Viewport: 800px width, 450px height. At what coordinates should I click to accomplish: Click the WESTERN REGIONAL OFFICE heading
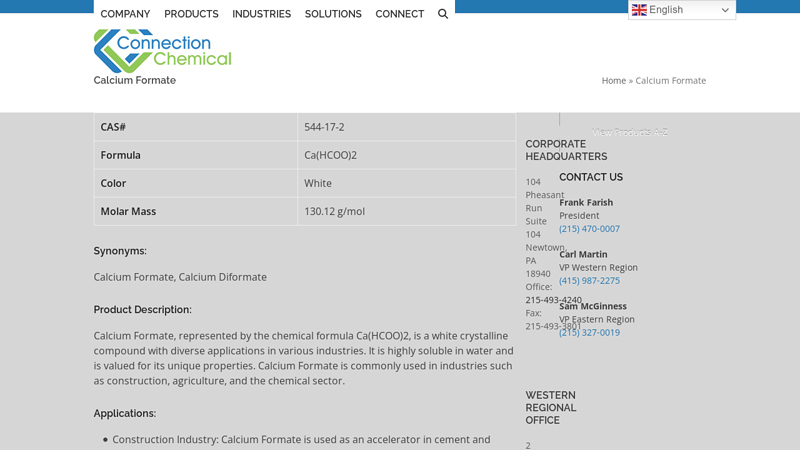pos(551,408)
